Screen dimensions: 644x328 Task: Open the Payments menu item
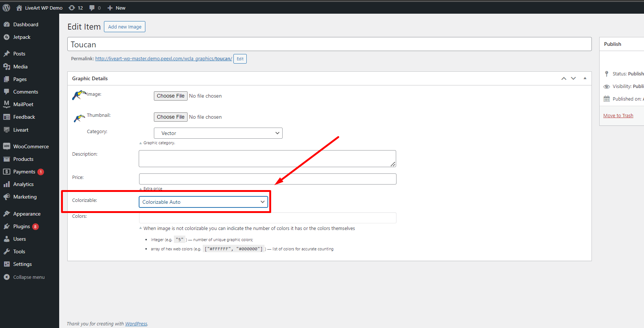click(x=24, y=172)
